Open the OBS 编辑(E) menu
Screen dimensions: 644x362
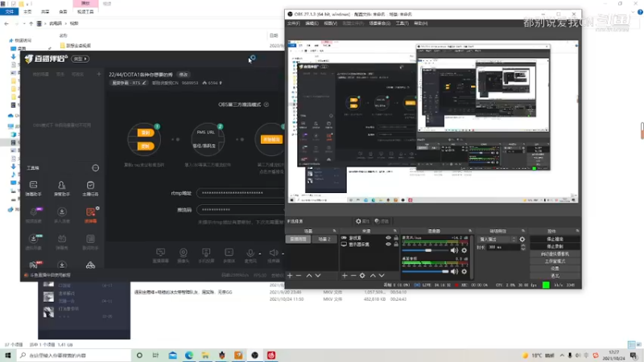pos(312,23)
